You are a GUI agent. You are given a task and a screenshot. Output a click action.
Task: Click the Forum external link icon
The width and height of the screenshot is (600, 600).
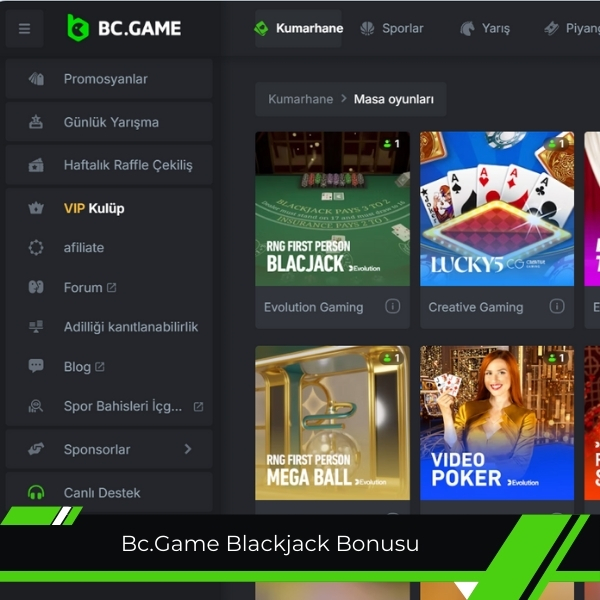pyautogui.click(x=111, y=287)
